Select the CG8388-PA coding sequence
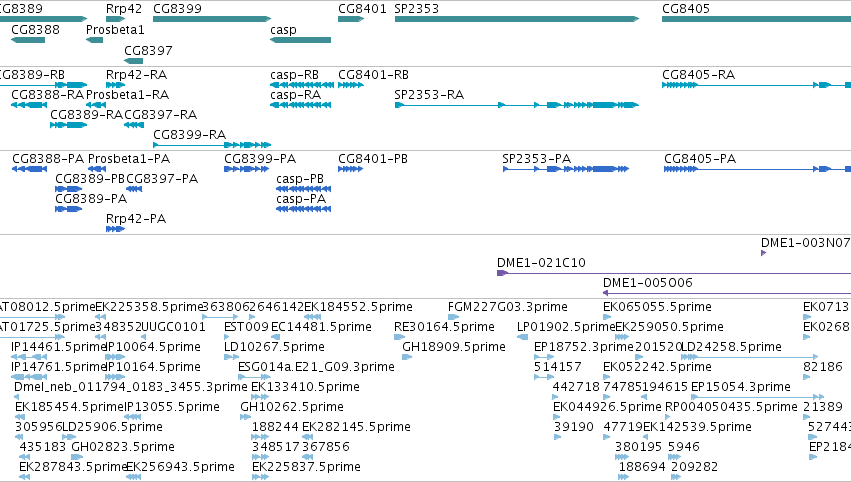The width and height of the screenshot is (851, 482). 29,169
